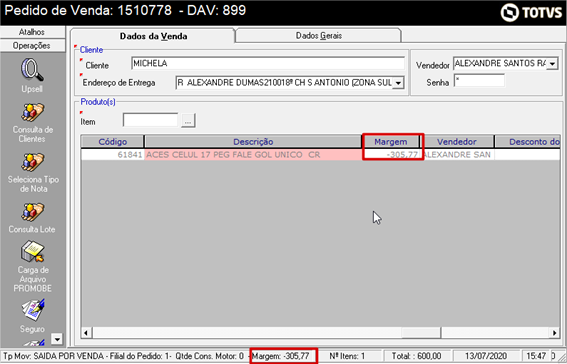Open item lookup ellipsis button

point(188,121)
